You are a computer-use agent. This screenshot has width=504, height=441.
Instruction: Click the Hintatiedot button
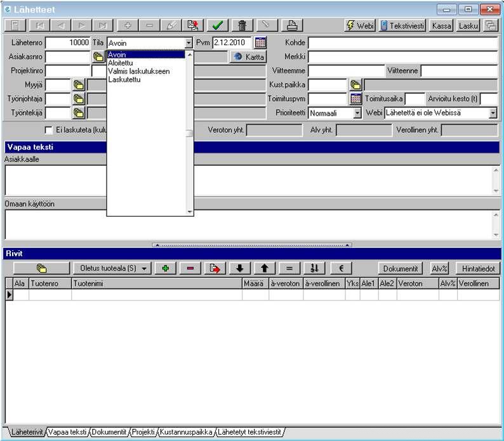[478, 268]
